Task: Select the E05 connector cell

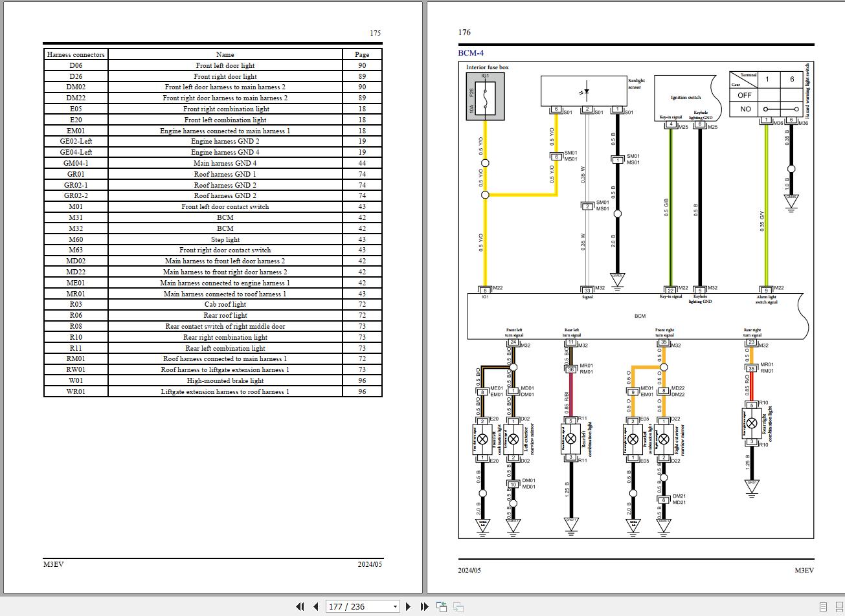Action: pos(76,109)
